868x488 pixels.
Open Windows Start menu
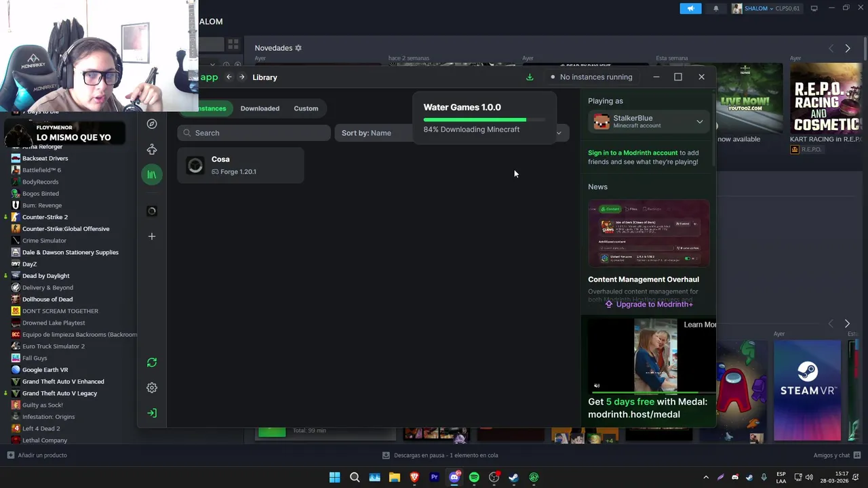click(334, 477)
